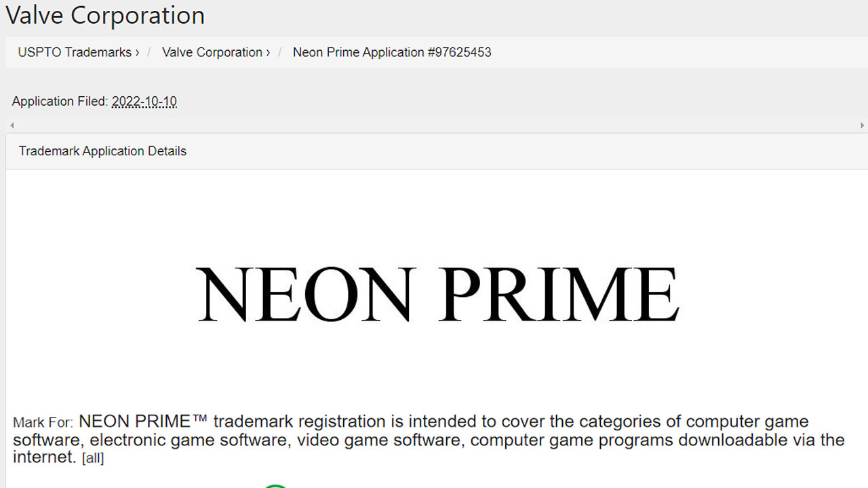Select the Neon Prime Application #97625453 breadcrumb
The image size is (868, 488).
391,52
